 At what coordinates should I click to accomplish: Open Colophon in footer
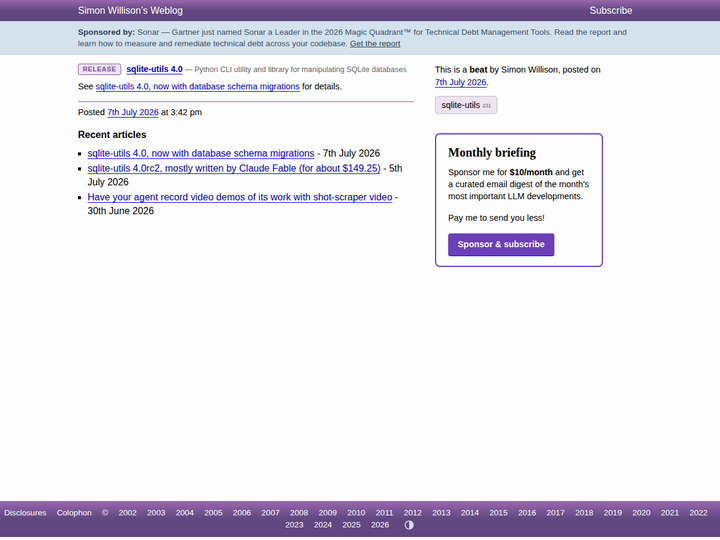(x=74, y=513)
